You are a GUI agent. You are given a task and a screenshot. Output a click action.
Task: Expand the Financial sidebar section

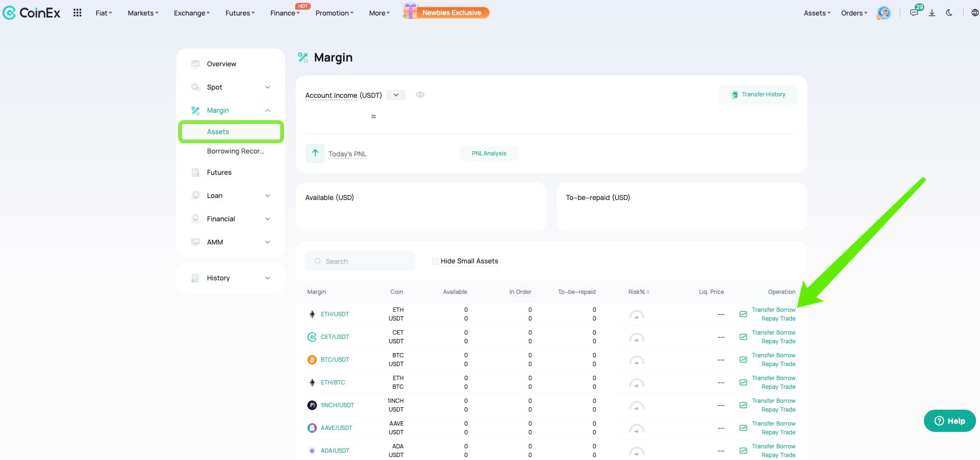268,219
